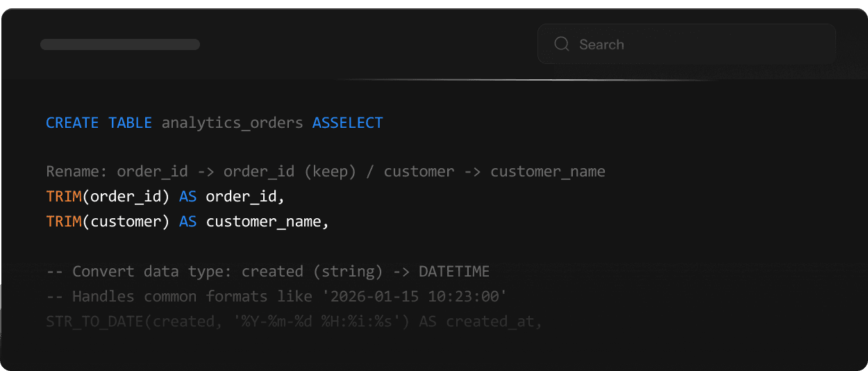Click DATETIME in the convert comment
The image size is (868, 371).
[x=453, y=271]
